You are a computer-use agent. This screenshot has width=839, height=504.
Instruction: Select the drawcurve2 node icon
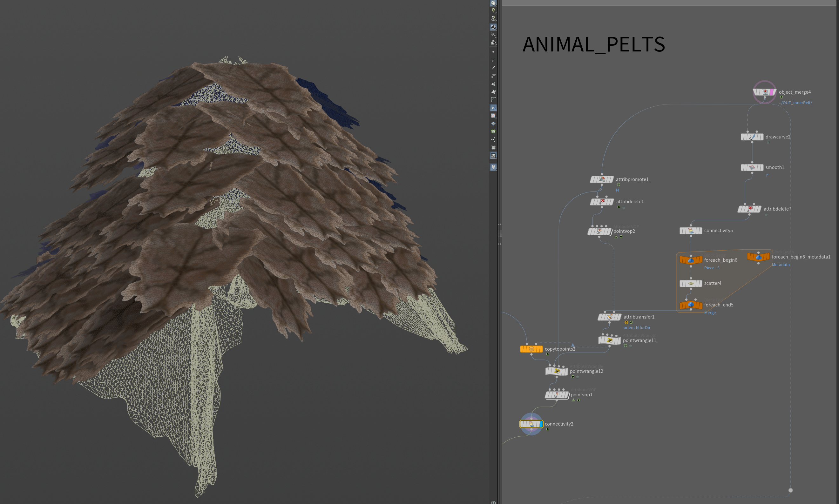coord(752,137)
